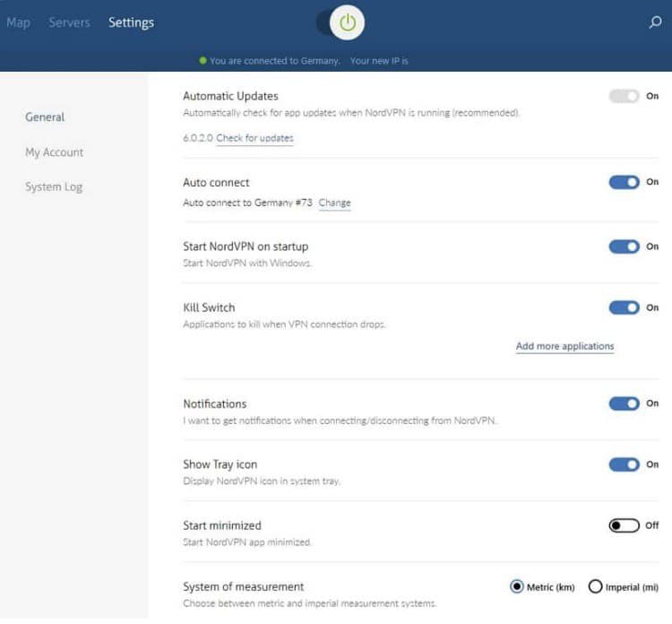
Task: Select the Settings tab
Action: point(131,22)
